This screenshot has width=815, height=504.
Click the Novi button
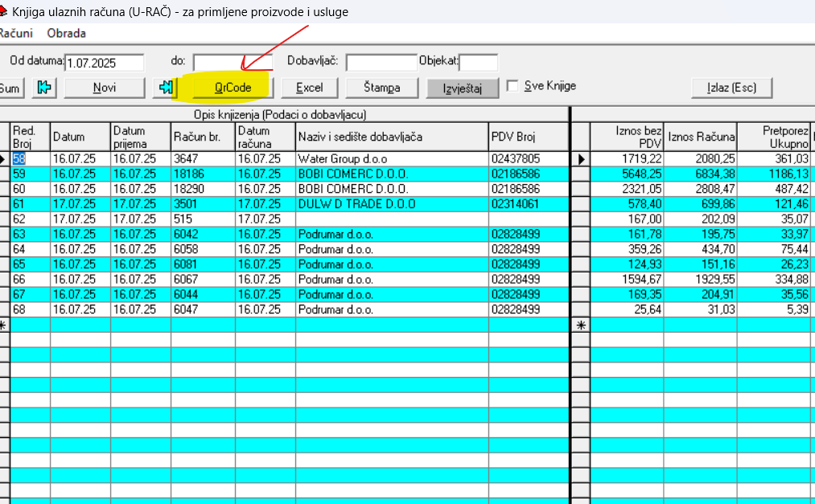pos(104,87)
